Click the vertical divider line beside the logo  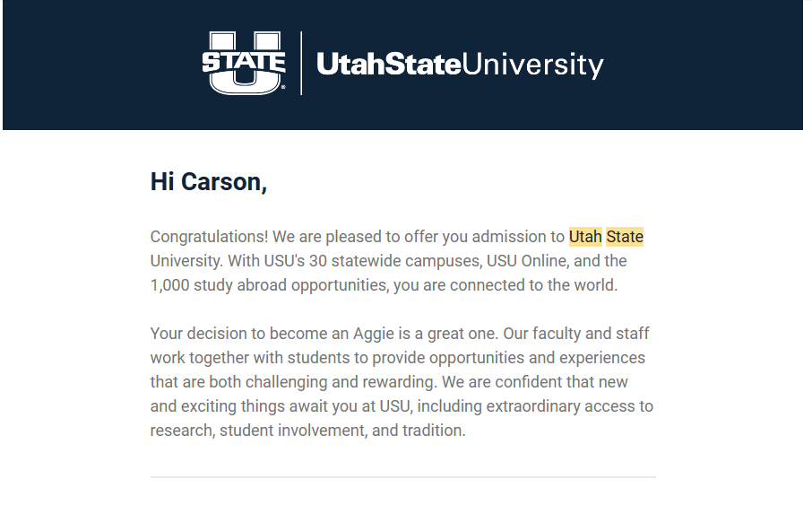coord(301,64)
